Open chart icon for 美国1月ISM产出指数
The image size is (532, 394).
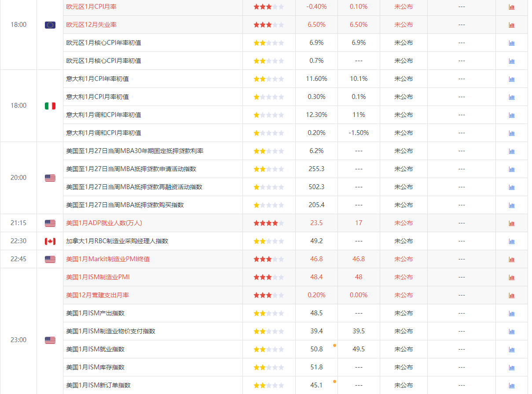tap(511, 314)
